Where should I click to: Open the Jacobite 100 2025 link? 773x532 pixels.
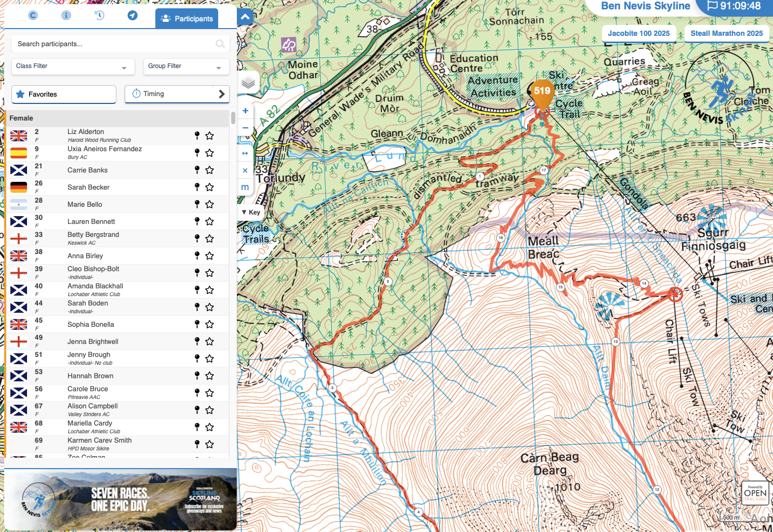(639, 34)
